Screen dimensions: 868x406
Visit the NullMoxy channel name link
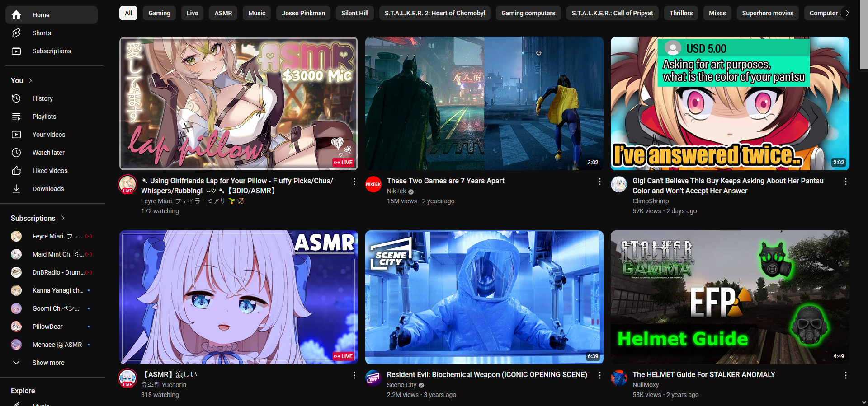[646, 385]
